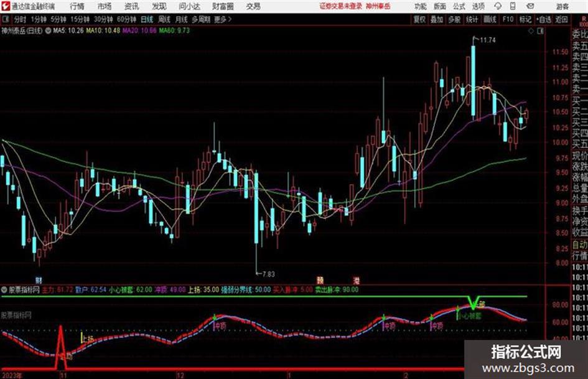This screenshot has width=588, height=379.
Task: Click the 统计 statistics button
Action: coord(472,19)
